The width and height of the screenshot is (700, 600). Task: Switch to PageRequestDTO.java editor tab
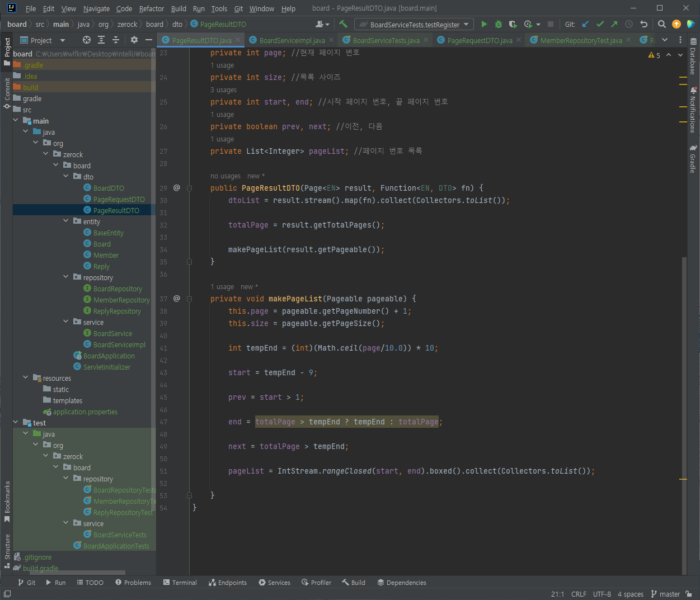pyautogui.click(x=480, y=40)
